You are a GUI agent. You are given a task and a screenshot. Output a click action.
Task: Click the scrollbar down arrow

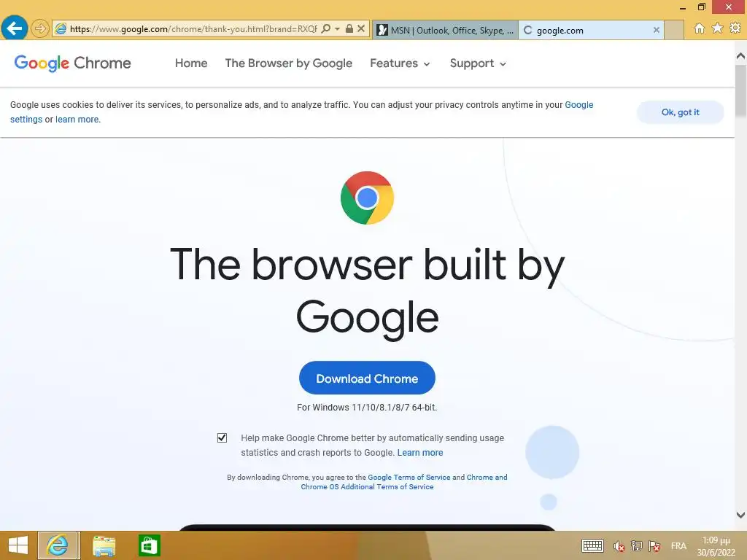tap(740, 515)
